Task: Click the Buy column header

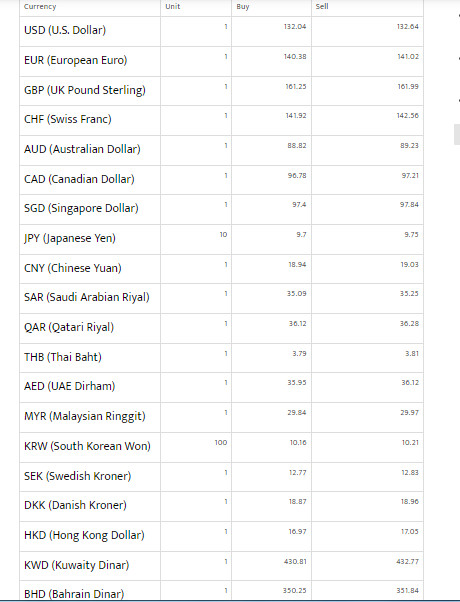Action: coord(243,7)
